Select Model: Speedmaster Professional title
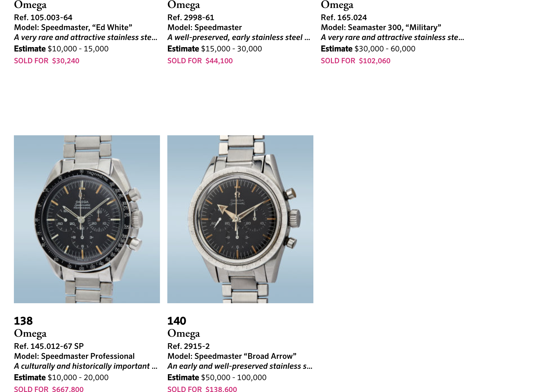 [x=74, y=356]
